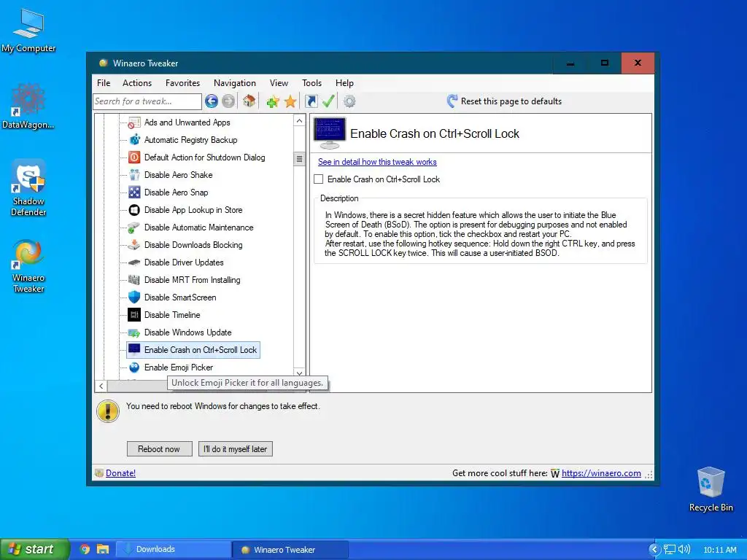Open See in detail how this tweak works link
Viewport: 747px width, 560px height.
pos(377,162)
